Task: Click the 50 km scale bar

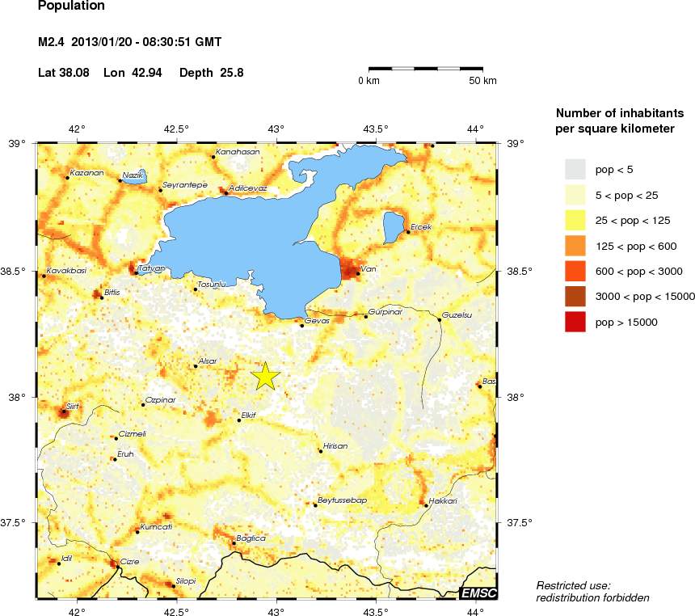Action: tap(426, 70)
